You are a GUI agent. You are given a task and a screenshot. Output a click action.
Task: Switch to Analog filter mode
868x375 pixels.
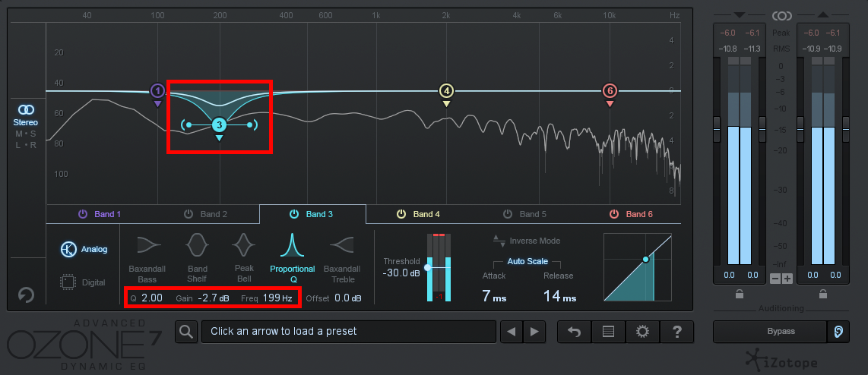(x=84, y=250)
